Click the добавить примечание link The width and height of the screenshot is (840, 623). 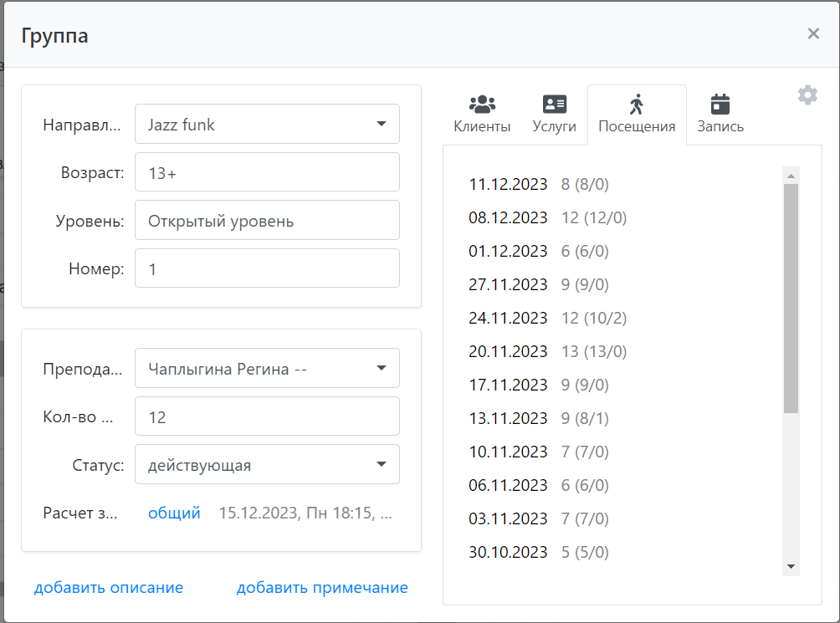(x=322, y=587)
